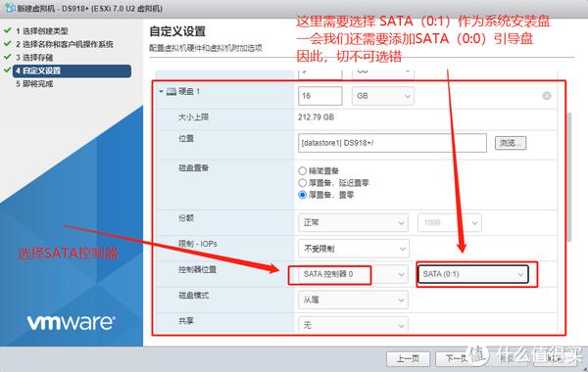The height and width of the screenshot is (372, 588).
Task: Select 厚置备，延迟置零 radio option
Action: [302, 183]
